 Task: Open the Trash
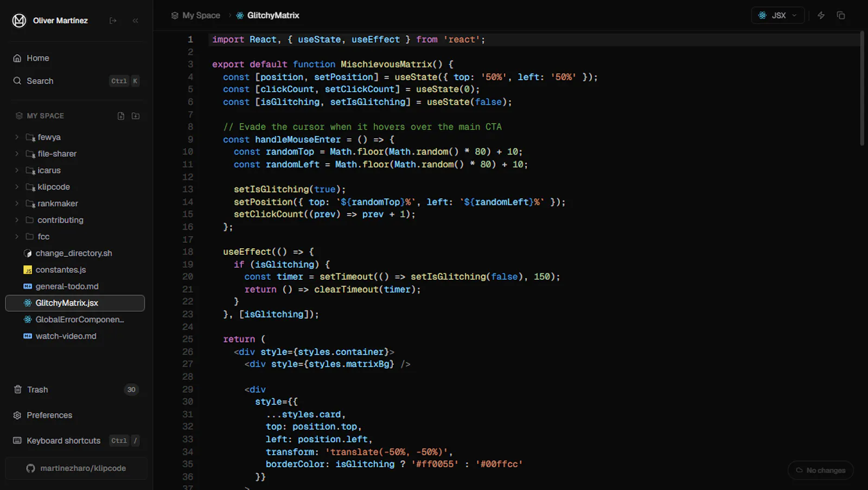[x=76, y=390]
